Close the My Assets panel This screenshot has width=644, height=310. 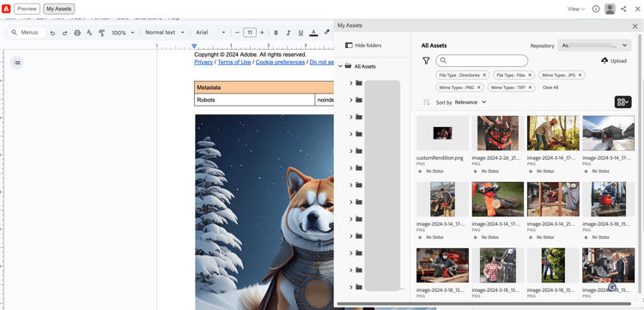pyautogui.click(x=635, y=26)
